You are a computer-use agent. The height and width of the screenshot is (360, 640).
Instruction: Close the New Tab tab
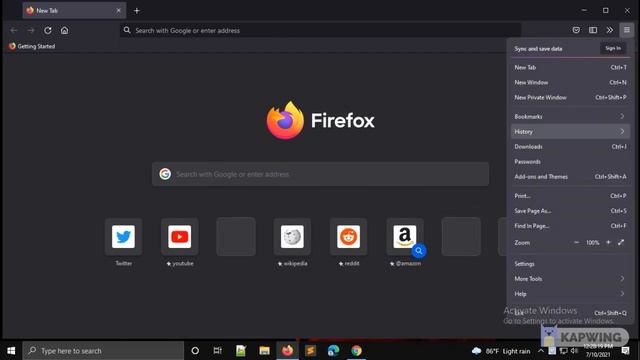tap(118, 11)
